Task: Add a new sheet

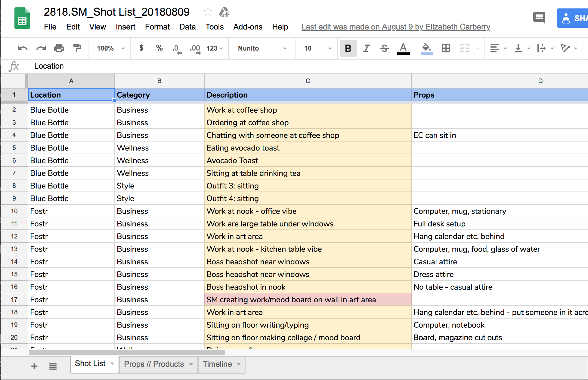Action: (34, 366)
